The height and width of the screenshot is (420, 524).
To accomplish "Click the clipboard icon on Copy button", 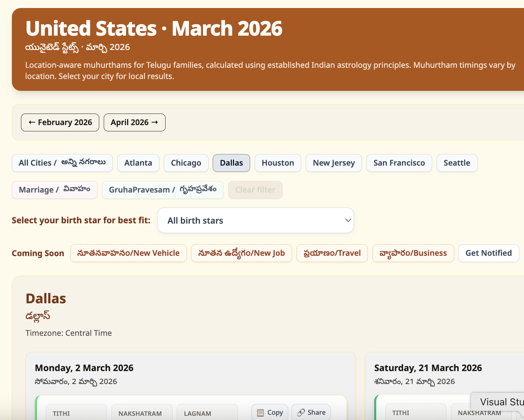I will pos(260,413).
